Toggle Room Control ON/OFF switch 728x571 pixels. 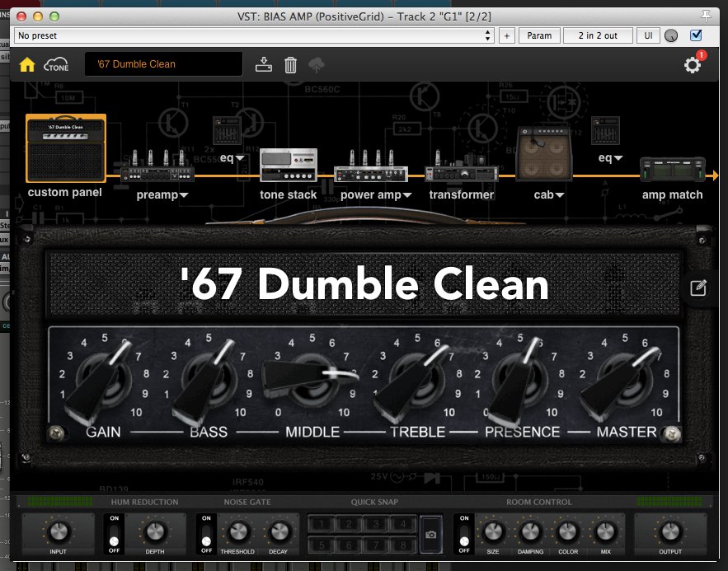[x=464, y=535]
